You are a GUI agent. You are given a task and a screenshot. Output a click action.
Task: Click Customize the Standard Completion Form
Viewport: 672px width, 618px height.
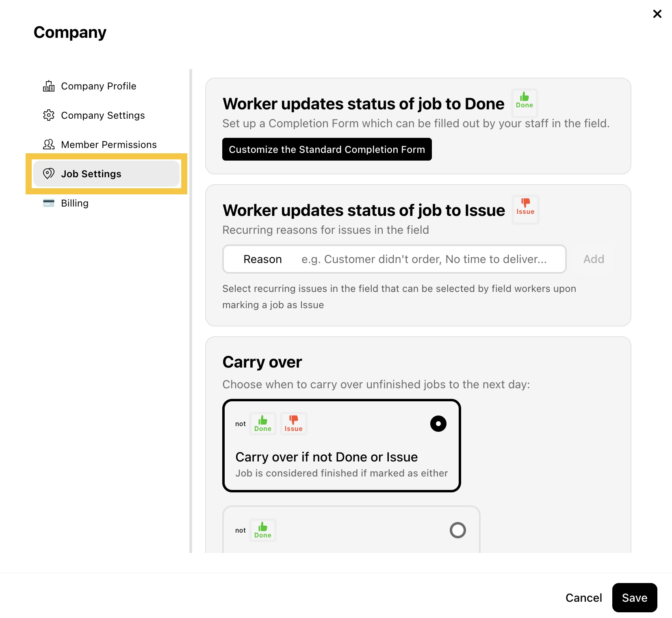point(327,149)
